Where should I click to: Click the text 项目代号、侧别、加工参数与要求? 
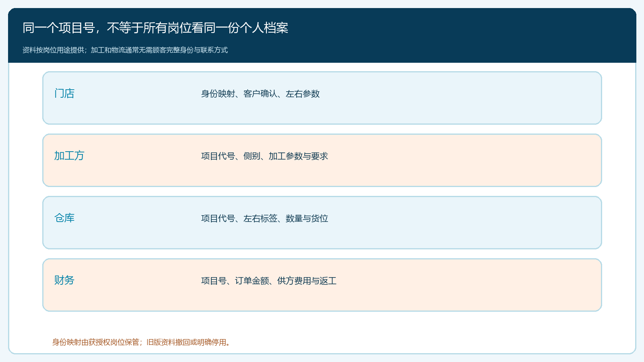tap(265, 156)
